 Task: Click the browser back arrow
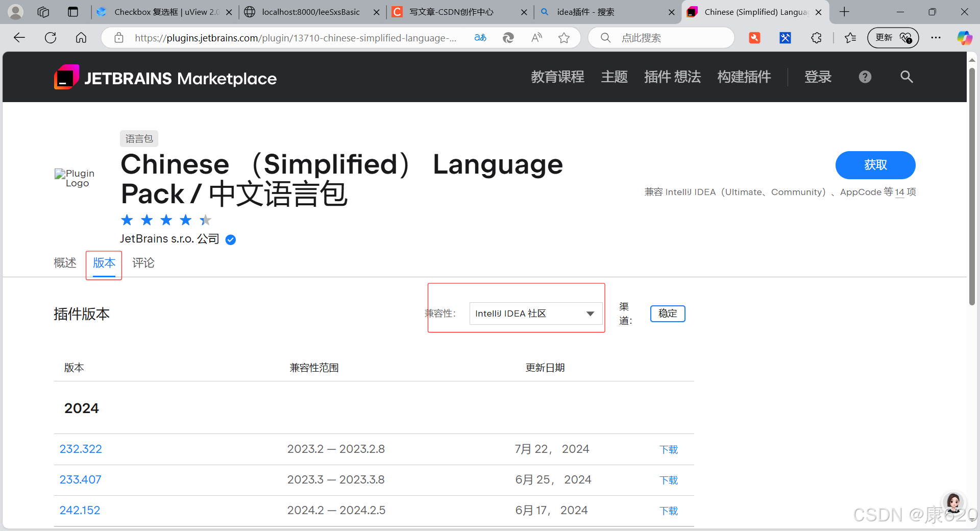click(x=19, y=38)
